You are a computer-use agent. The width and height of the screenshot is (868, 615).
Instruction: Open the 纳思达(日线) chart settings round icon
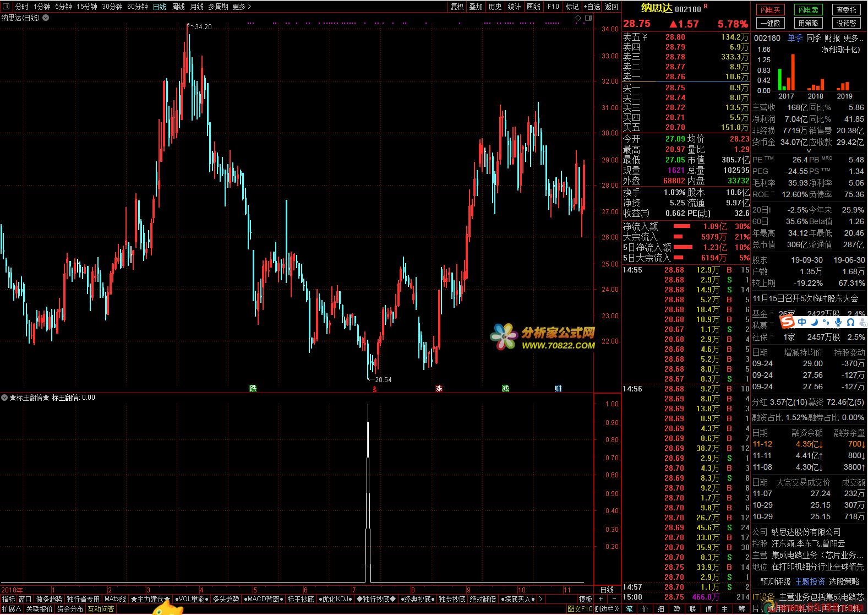46,18
